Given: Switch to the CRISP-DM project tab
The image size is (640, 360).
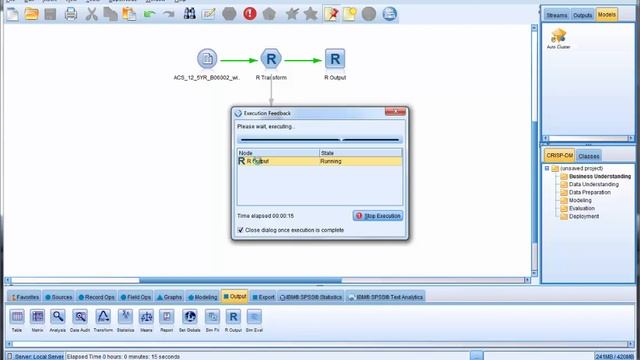Looking at the screenshot, I should tap(560, 156).
